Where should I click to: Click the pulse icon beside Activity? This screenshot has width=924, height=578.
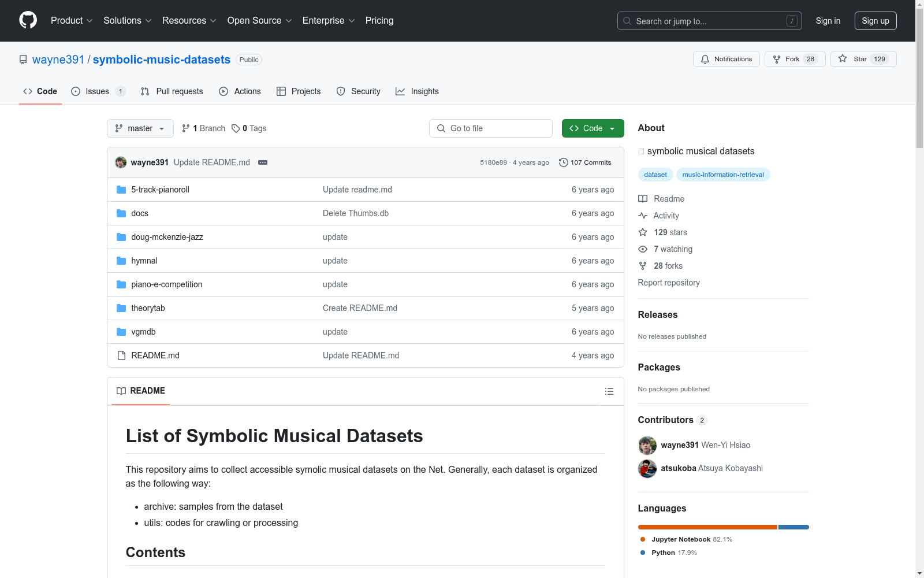(x=643, y=216)
